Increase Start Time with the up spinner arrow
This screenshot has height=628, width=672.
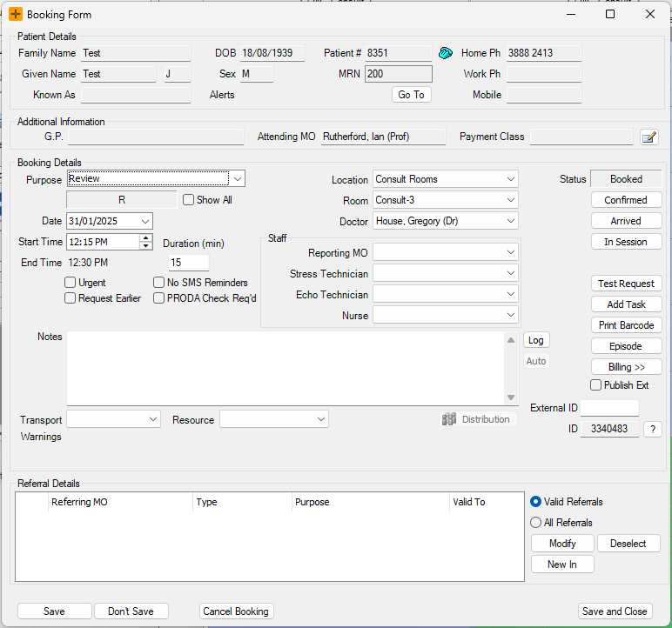coord(145,237)
